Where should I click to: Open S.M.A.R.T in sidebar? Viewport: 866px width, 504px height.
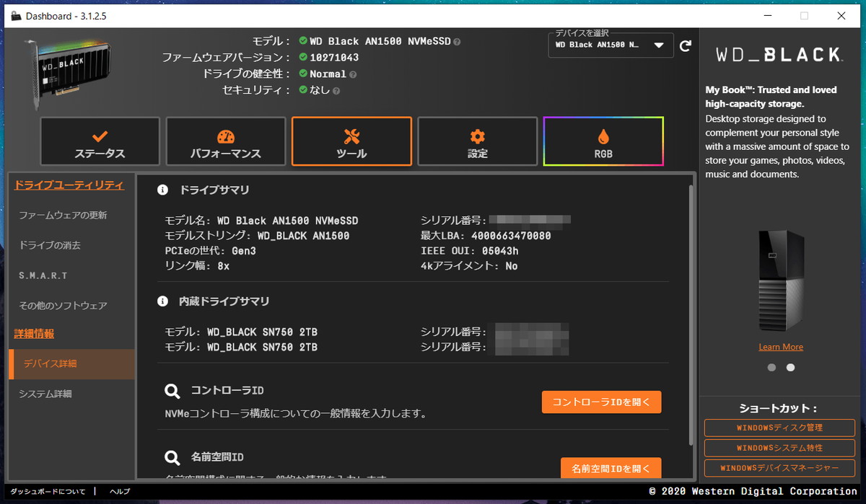(43, 275)
